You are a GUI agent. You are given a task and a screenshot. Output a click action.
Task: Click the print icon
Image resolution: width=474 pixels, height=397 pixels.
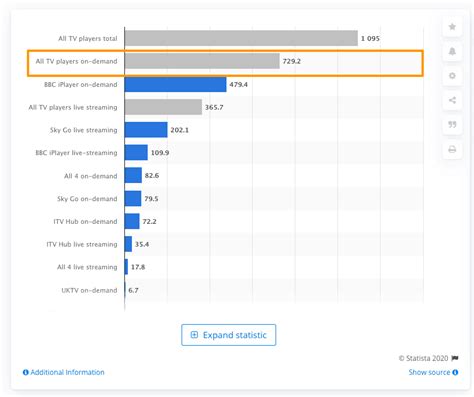[452, 149]
